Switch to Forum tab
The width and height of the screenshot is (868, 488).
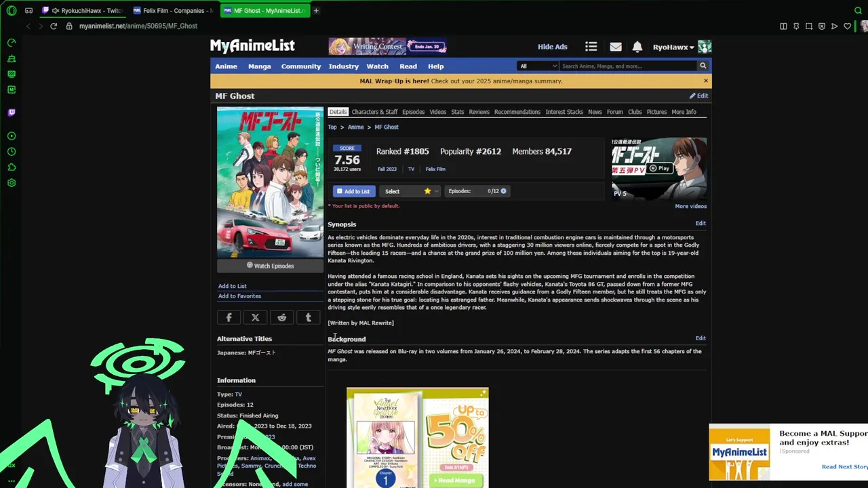click(x=614, y=112)
